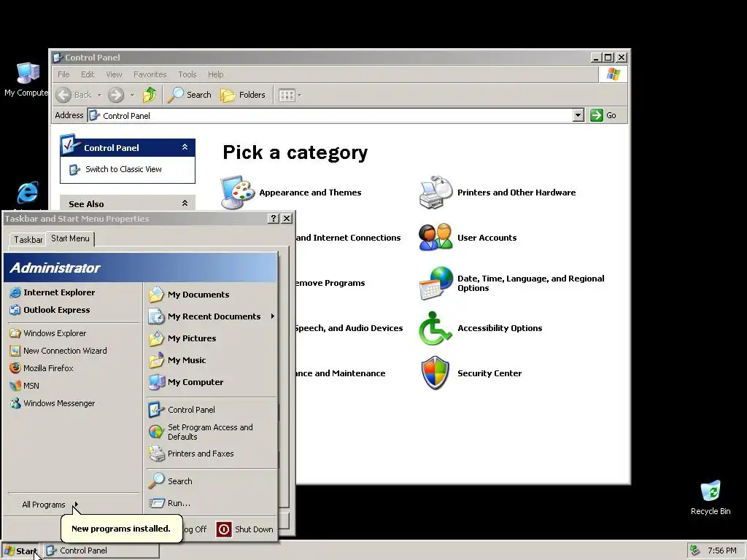Launch Mozilla Firefox from Start menu

pyautogui.click(x=42, y=368)
